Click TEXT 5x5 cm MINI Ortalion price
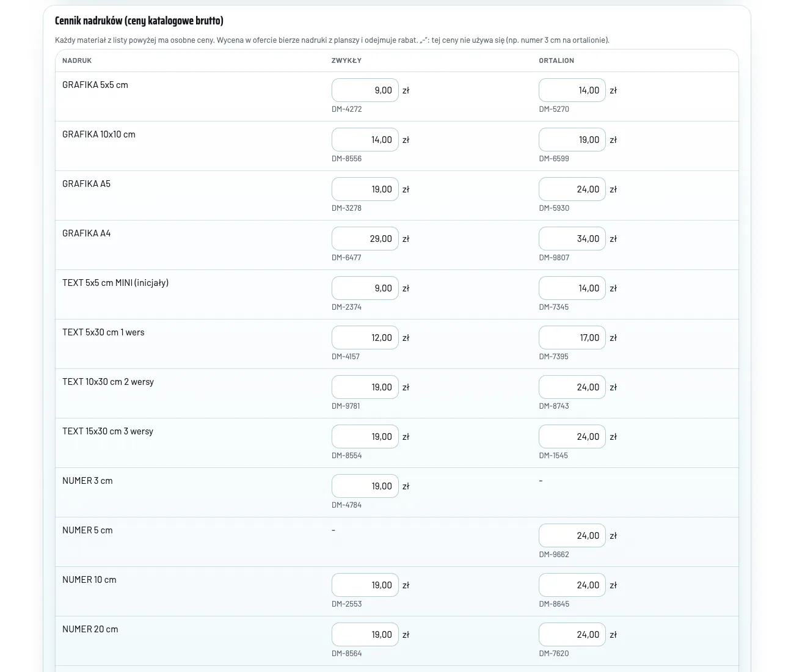The image size is (794, 672). (572, 288)
